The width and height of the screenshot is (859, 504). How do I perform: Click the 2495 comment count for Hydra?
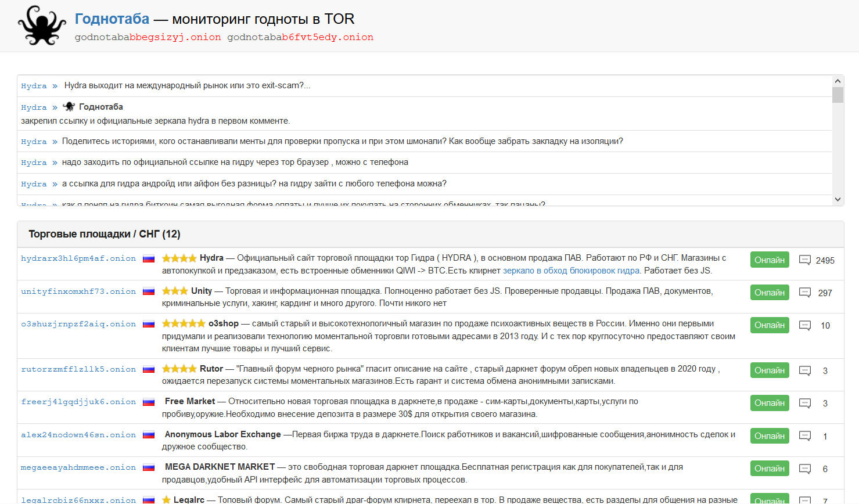click(x=825, y=261)
